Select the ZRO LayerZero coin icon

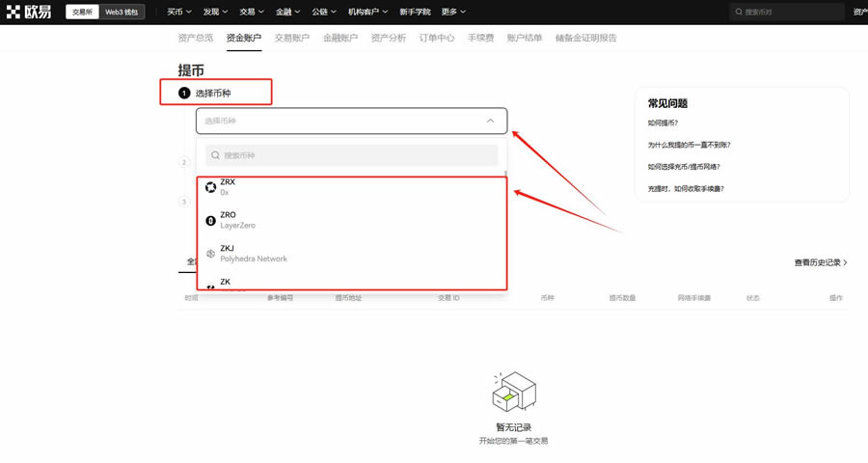tap(210, 221)
